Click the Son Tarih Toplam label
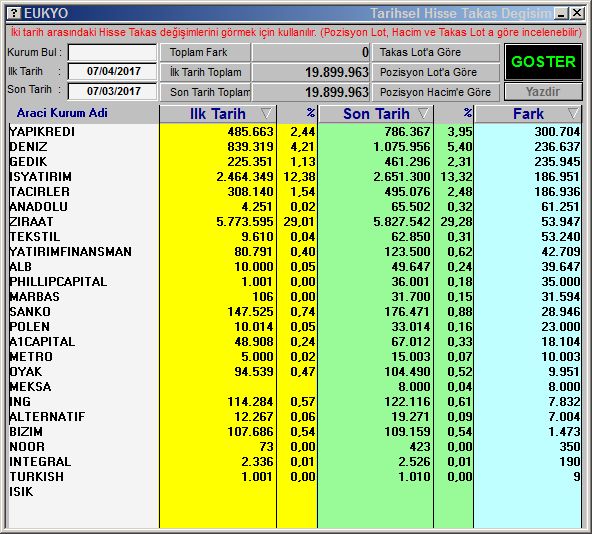592x534 pixels. click(x=205, y=92)
